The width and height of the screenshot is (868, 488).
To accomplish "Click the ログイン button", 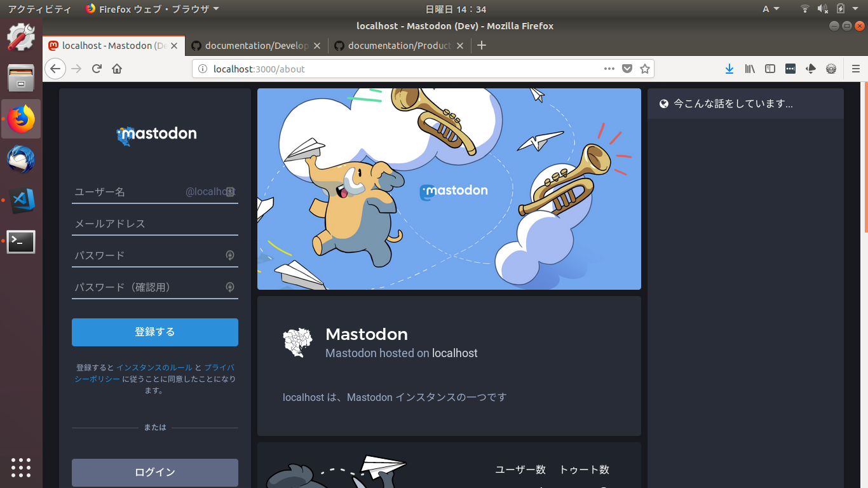I will 154,472.
